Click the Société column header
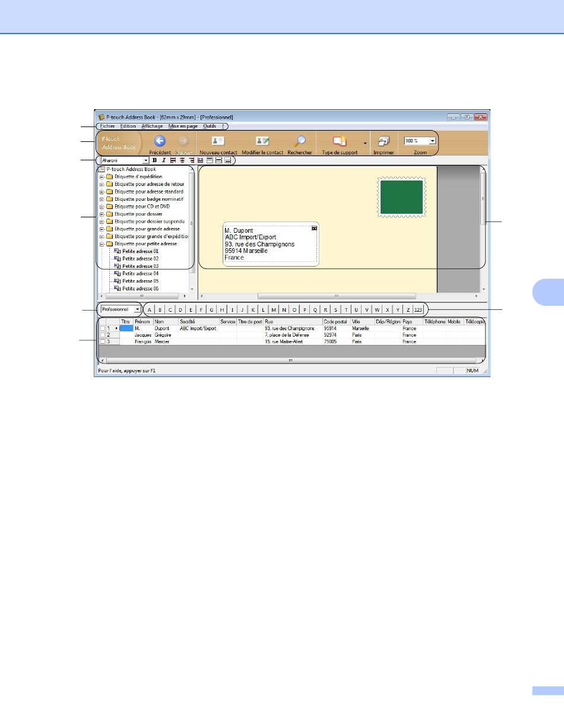Image resolution: width=564 pixels, height=728 pixels. point(198,321)
